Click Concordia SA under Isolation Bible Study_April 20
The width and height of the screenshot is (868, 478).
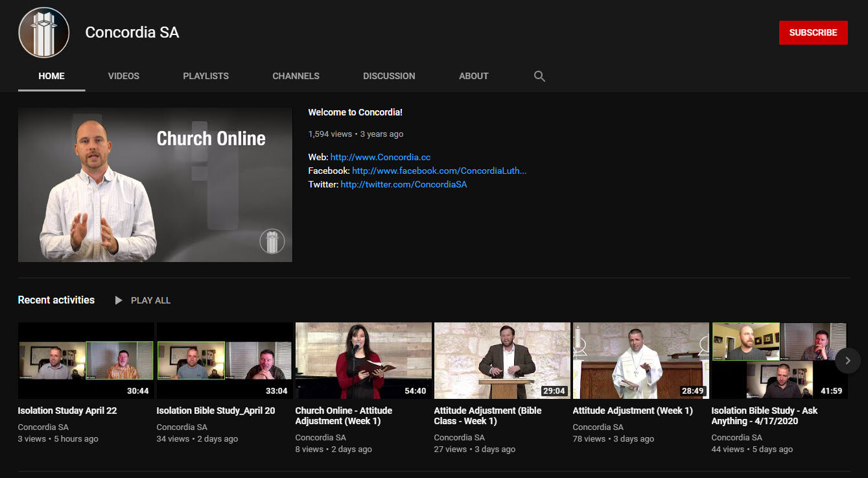pos(182,427)
